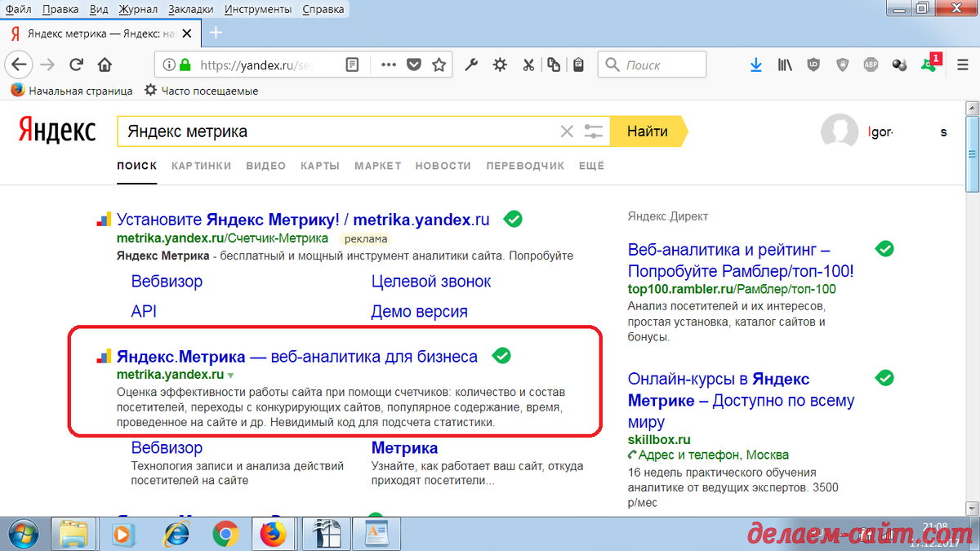Viewport: 980px width, 551px height.
Task: Open the gray shield extension icon
Action: [x=842, y=64]
